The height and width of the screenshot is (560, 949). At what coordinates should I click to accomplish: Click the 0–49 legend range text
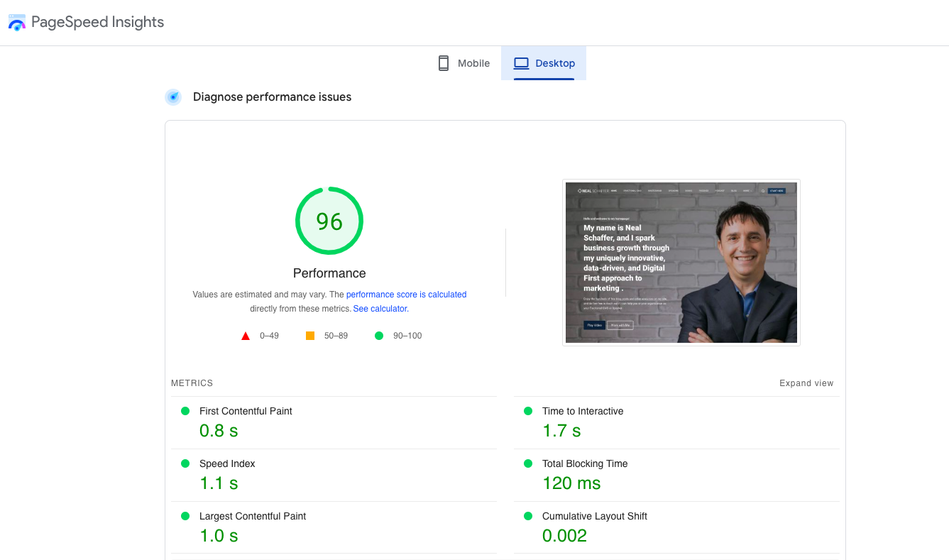pos(269,336)
